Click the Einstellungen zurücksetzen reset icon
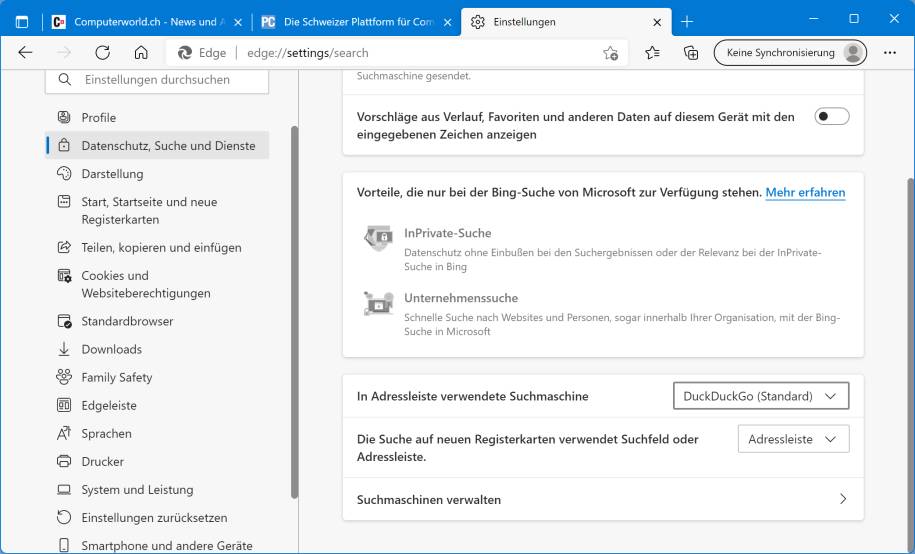This screenshot has height=554, width=915. [64, 517]
